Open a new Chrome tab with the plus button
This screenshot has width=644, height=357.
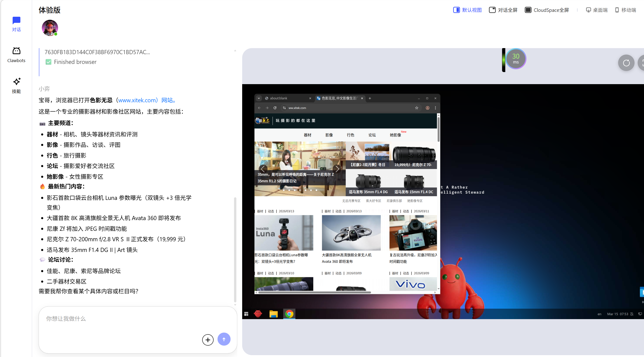click(x=370, y=98)
